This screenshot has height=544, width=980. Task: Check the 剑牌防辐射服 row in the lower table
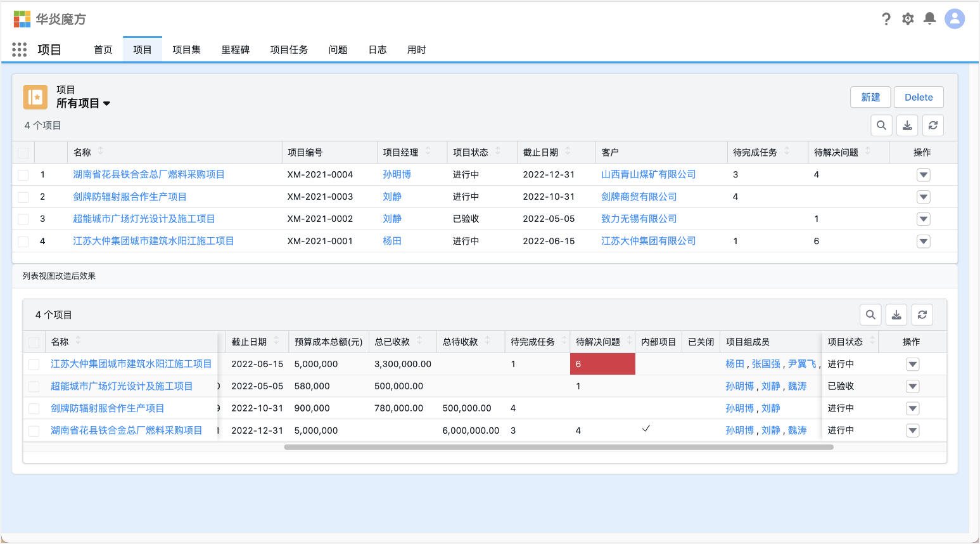pyautogui.click(x=34, y=408)
